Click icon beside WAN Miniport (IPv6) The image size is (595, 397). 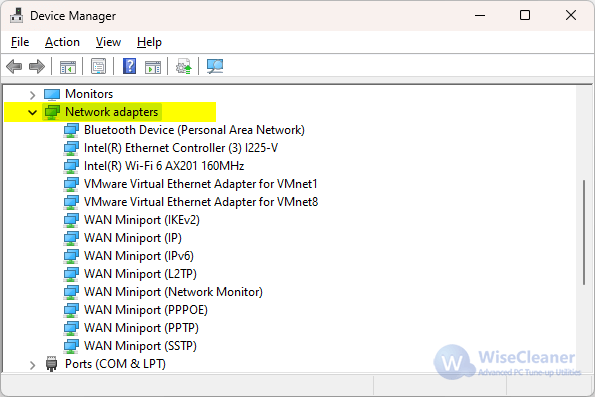tap(71, 256)
